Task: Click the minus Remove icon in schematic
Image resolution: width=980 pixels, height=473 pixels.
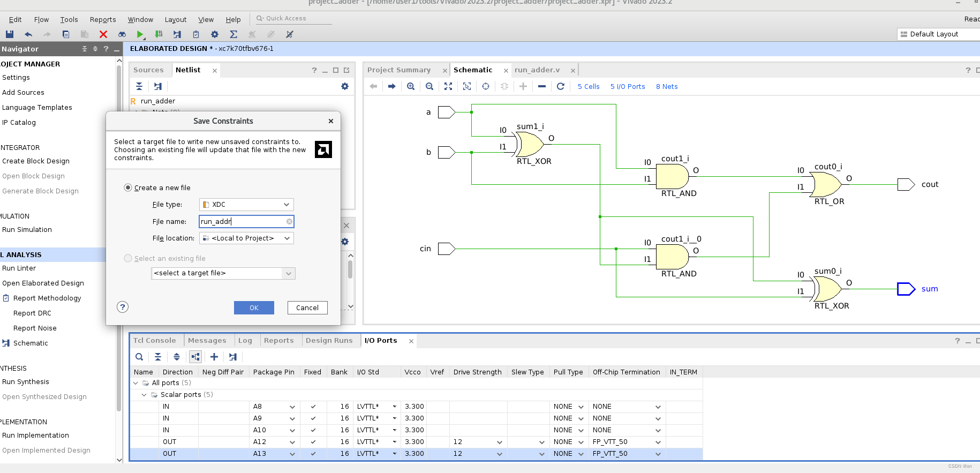Action: 542,86
